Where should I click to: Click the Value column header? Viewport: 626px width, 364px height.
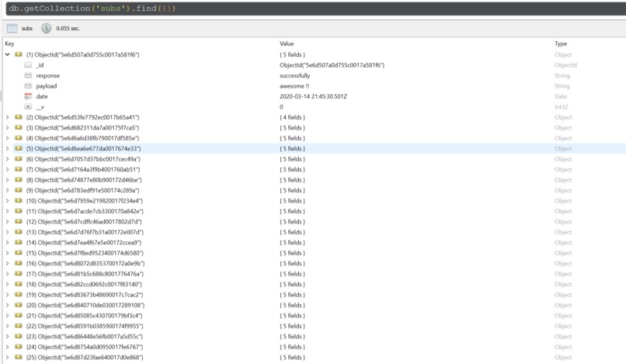coord(287,43)
